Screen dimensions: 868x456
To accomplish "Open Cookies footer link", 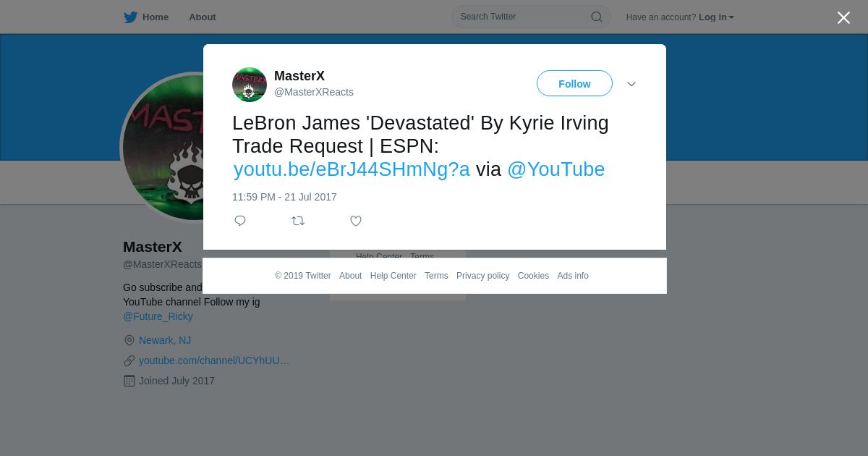I will click(533, 276).
